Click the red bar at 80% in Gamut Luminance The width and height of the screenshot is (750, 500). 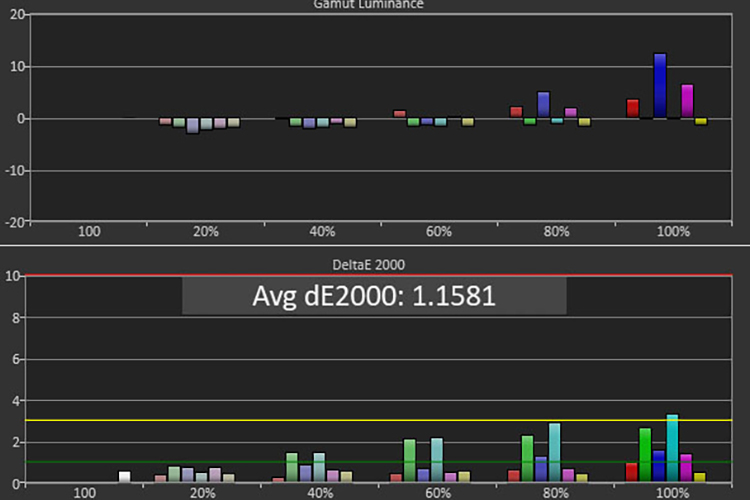tap(516, 112)
